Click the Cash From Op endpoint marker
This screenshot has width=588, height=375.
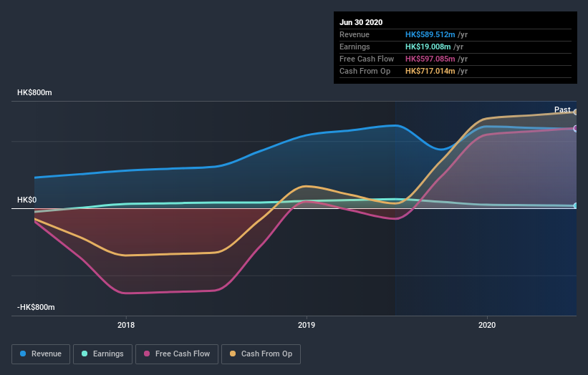tap(576, 112)
